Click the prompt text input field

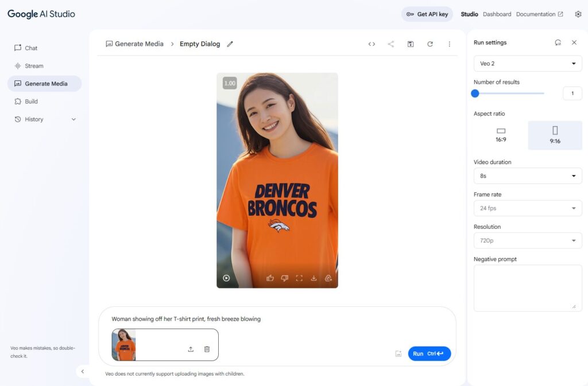click(277, 319)
